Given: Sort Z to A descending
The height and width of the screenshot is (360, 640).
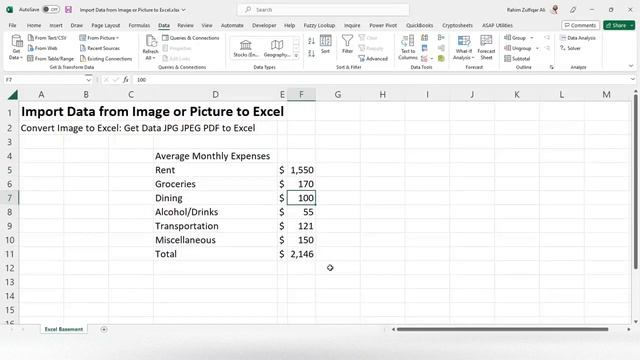Looking at the screenshot, I should pyautogui.click(x=311, y=53).
